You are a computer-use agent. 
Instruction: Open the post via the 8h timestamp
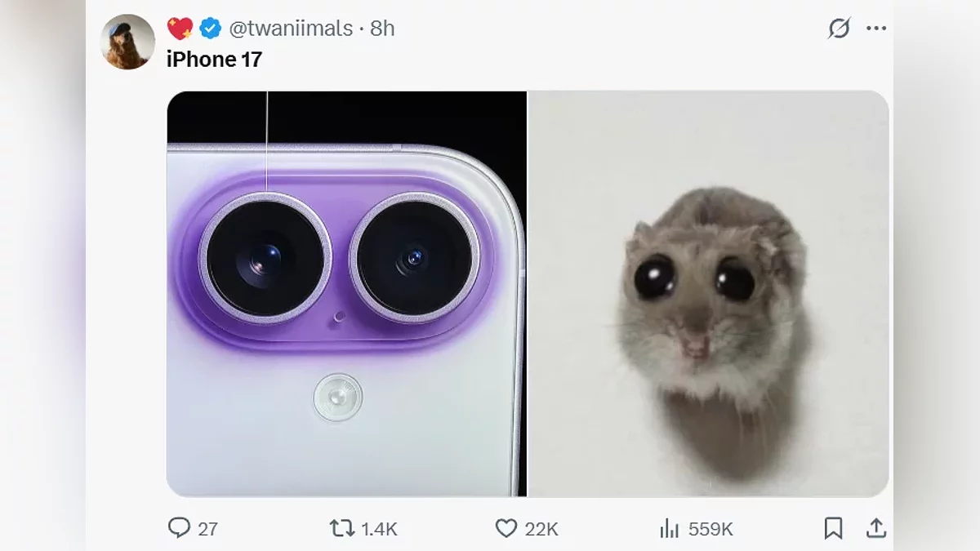pyautogui.click(x=382, y=29)
